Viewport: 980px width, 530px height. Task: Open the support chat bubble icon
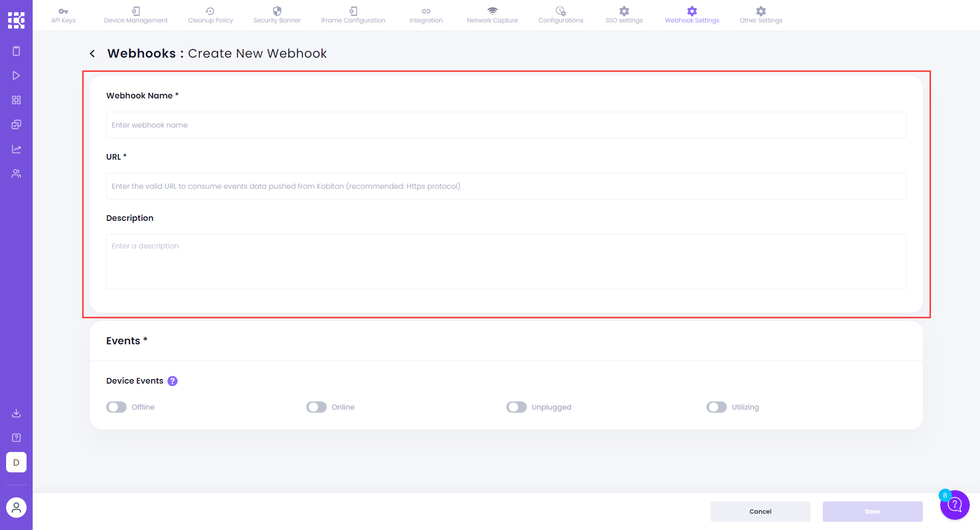coord(955,505)
